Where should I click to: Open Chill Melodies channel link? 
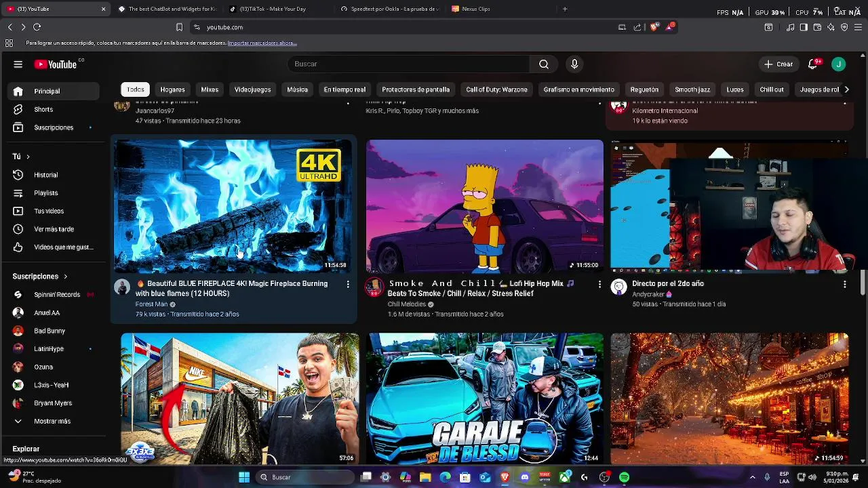(407, 304)
